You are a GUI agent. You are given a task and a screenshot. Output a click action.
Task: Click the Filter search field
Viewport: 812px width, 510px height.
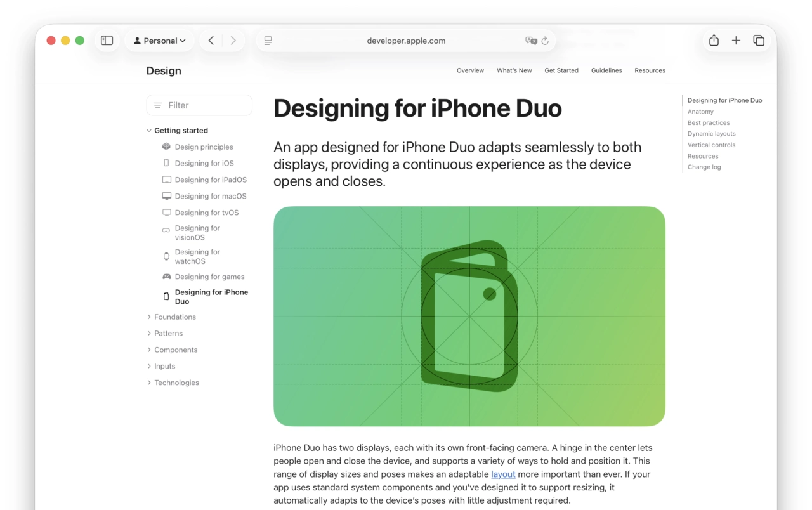(x=199, y=105)
